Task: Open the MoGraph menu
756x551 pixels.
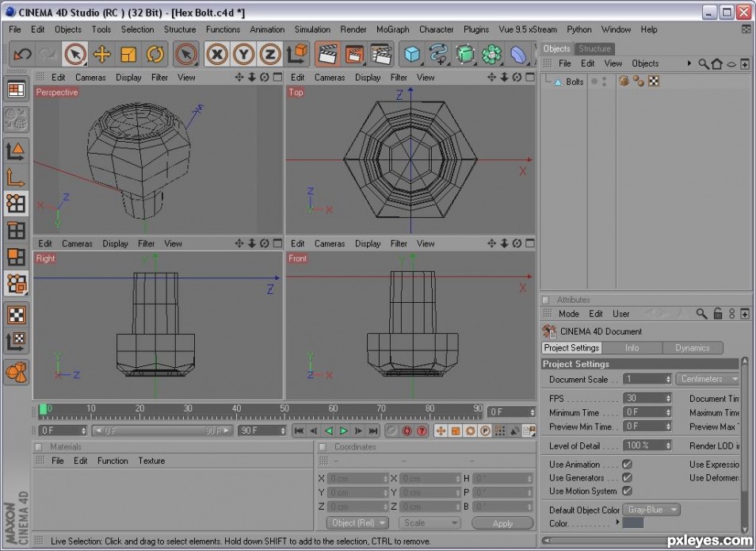Action: [x=392, y=29]
